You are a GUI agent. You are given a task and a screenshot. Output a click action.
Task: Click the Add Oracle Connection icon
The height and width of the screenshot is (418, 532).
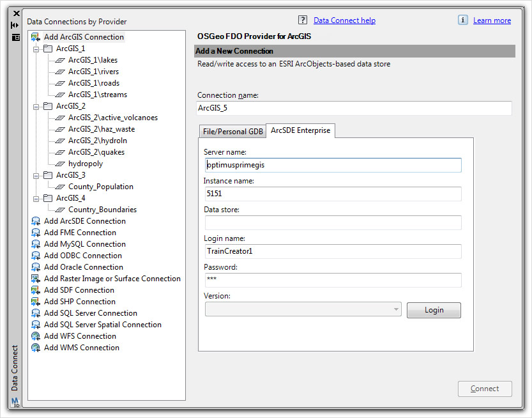(x=36, y=267)
